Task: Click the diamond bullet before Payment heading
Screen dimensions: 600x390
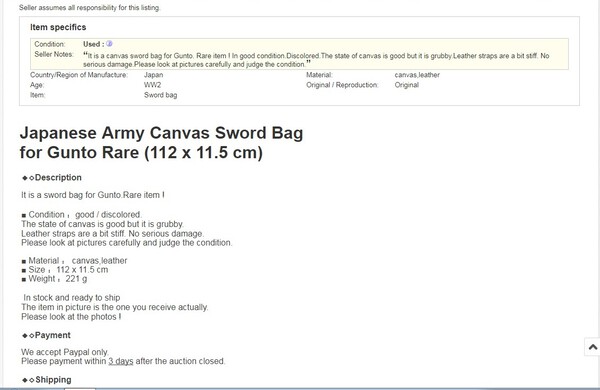Action: 28,335
